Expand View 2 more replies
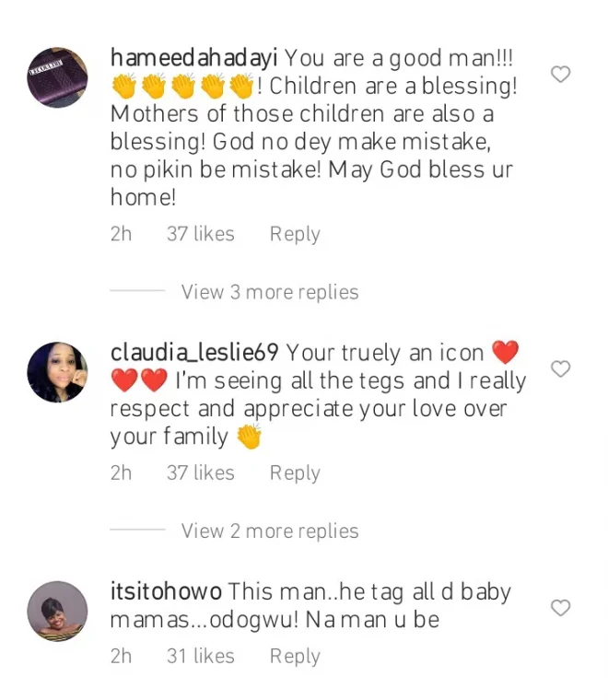This screenshot has width=608, height=700. click(x=269, y=531)
